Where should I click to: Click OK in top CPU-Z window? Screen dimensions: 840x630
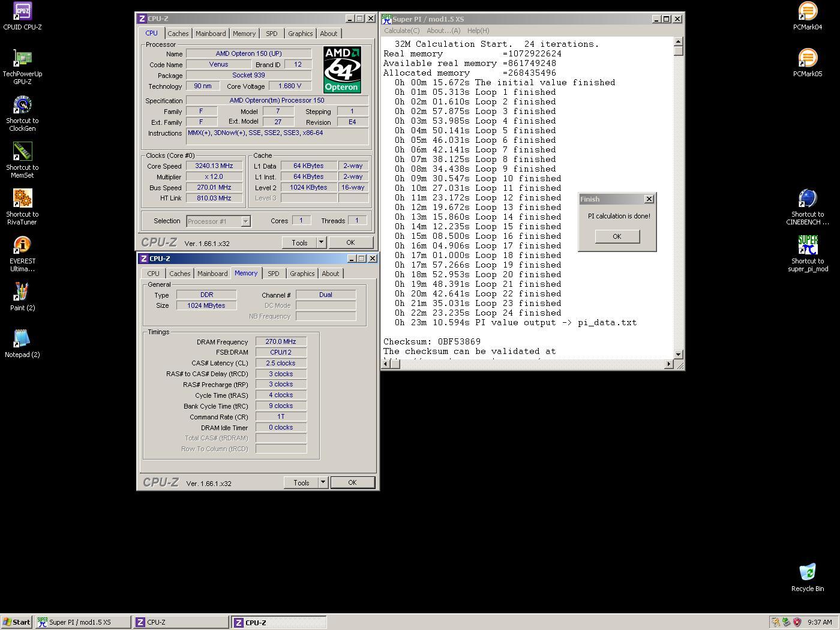pyautogui.click(x=350, y=242)
